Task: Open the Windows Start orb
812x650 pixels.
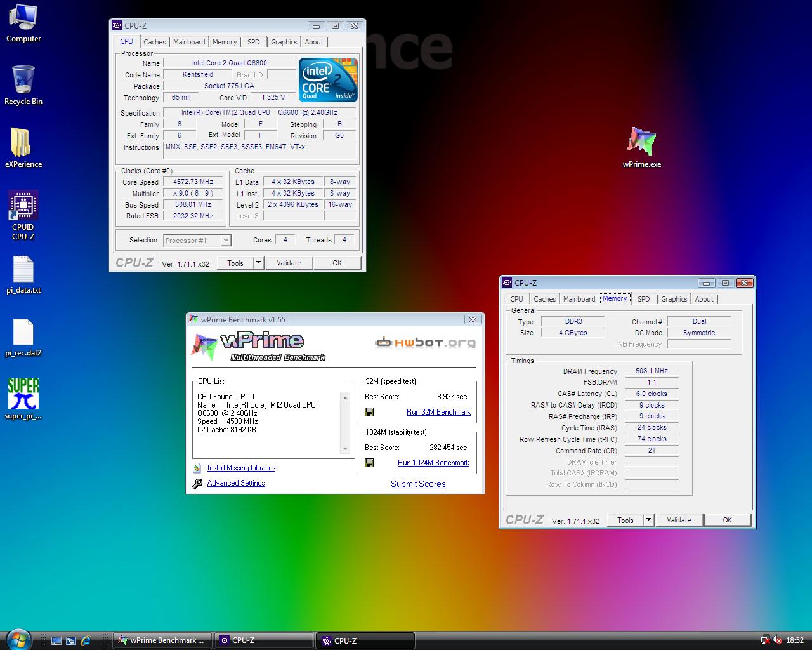Action: 17,639
